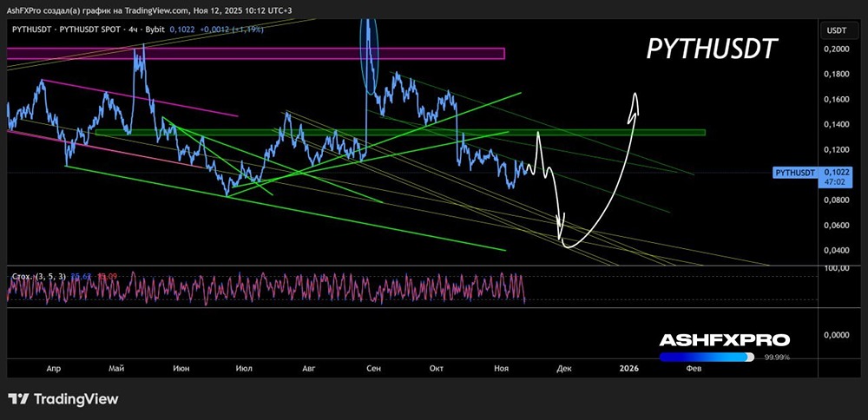Click the blue PYTHUSDT price tag on the axis
868x420 pixels.
point(796,173)
